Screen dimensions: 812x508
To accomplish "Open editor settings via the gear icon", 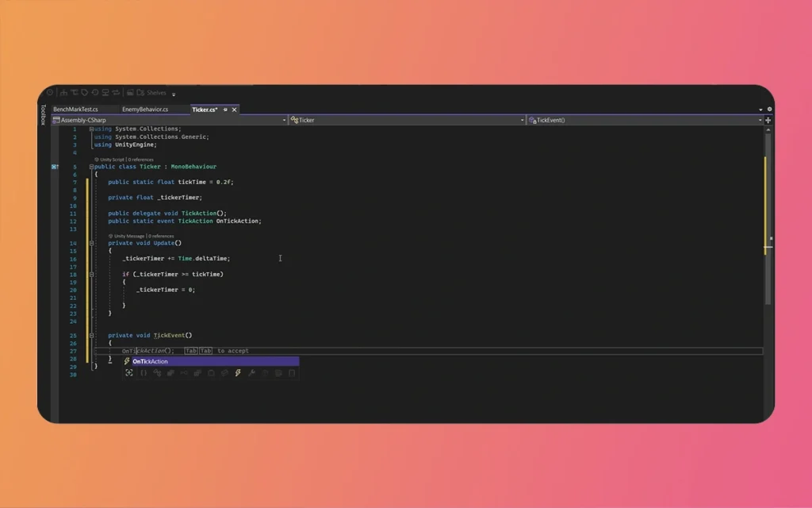I will pyautogui.click(x=768, y=109).
